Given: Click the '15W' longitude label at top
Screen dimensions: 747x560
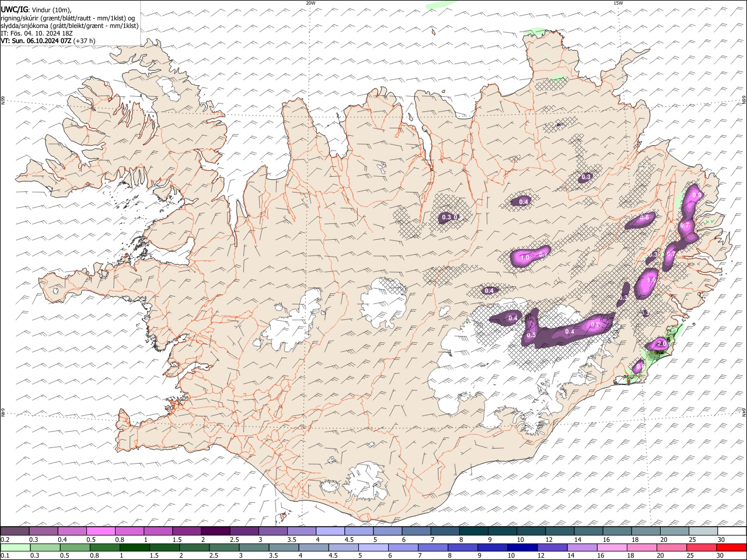Looking at the screenshot, I should [618, 3].
